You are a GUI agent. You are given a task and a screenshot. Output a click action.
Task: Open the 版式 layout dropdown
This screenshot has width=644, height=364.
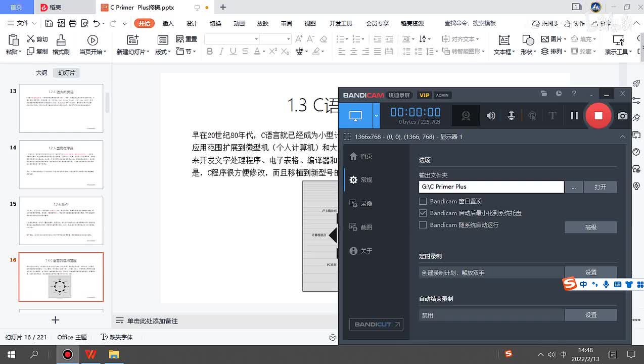coord(163,52)
